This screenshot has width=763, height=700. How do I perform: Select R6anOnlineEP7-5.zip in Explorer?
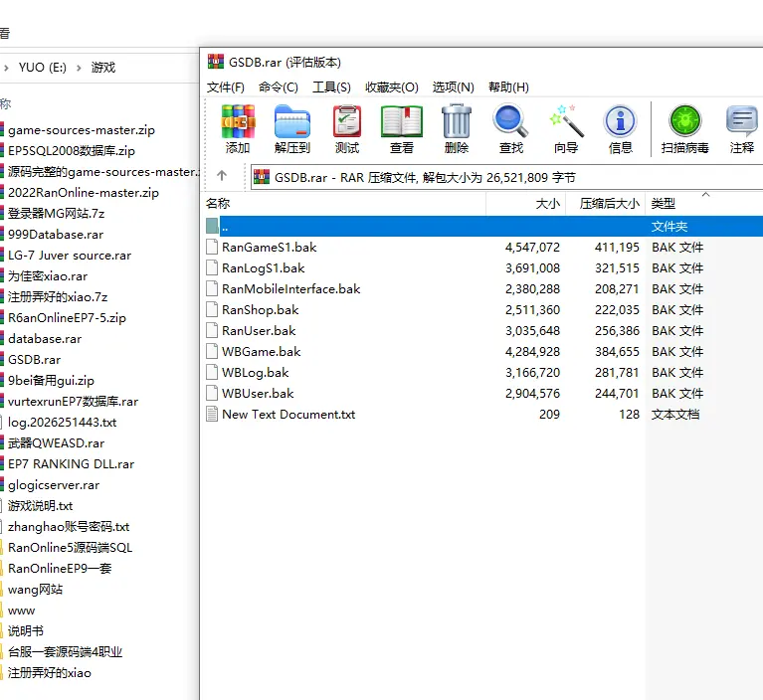click(x=67, y=317)
